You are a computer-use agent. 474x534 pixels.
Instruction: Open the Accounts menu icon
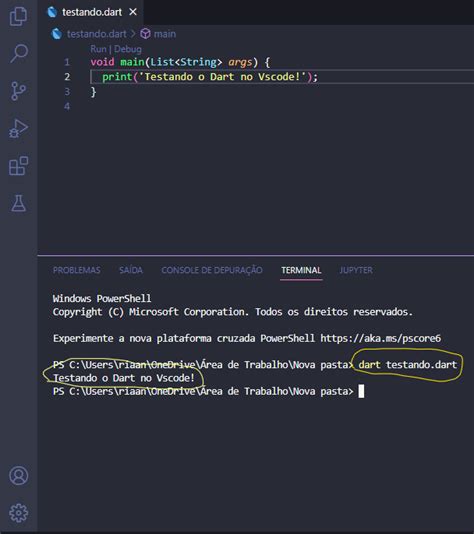[19, 475]
